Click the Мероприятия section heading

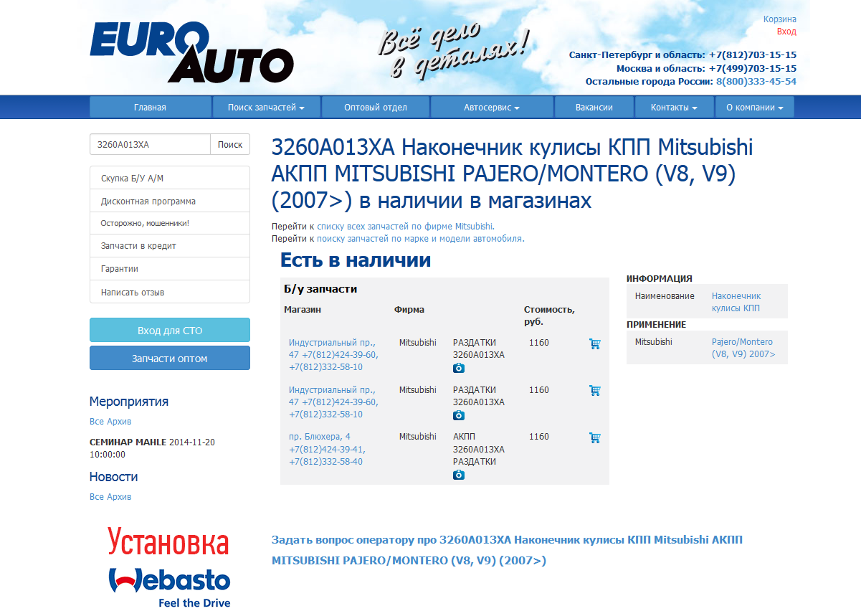pos(129,402)
